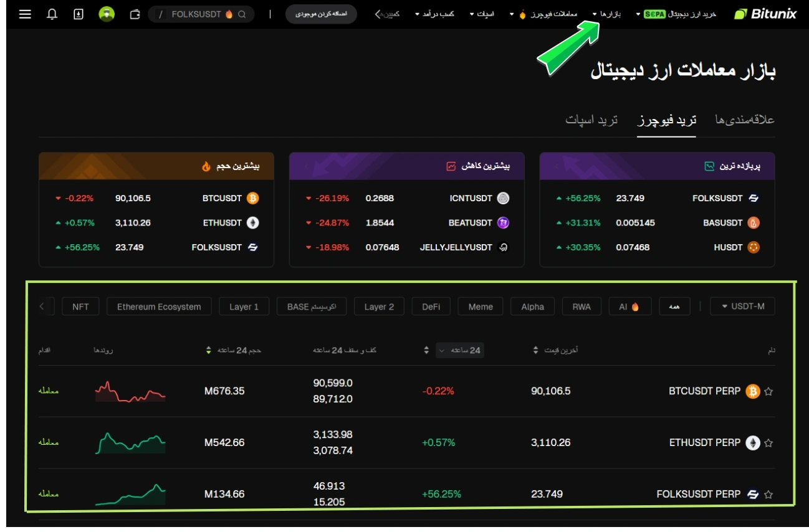Click the app download icon in the header
The width and height of the screenshot is (809, 532).
pyautogui.click(x=79, y=14)
